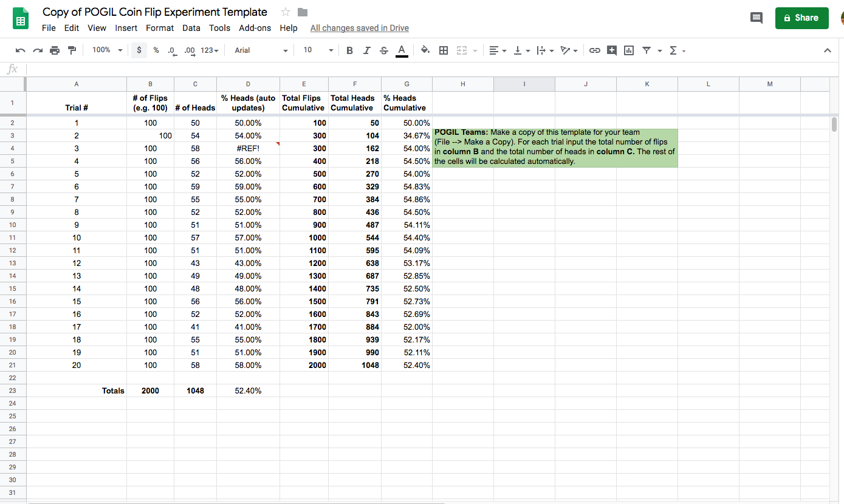This screenshot has width=844, height=504.
Task: Select the #REF! error cell
Action: (x=248, y=148)
